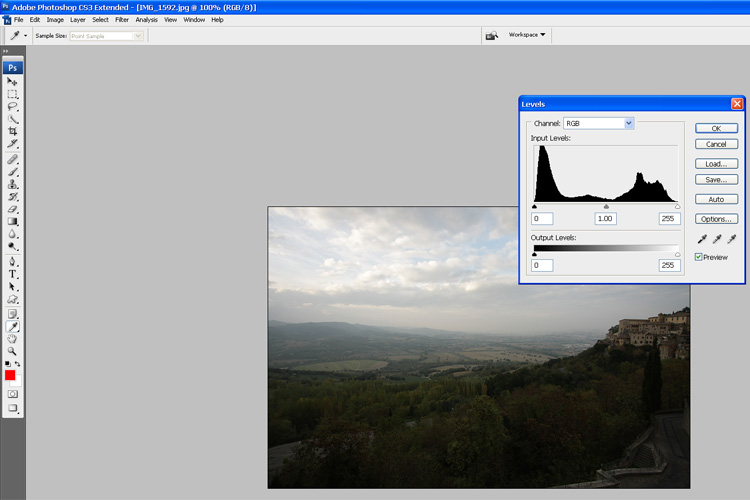
Task: Uncheck the Preview checkbox
Action: coord(699,257)
